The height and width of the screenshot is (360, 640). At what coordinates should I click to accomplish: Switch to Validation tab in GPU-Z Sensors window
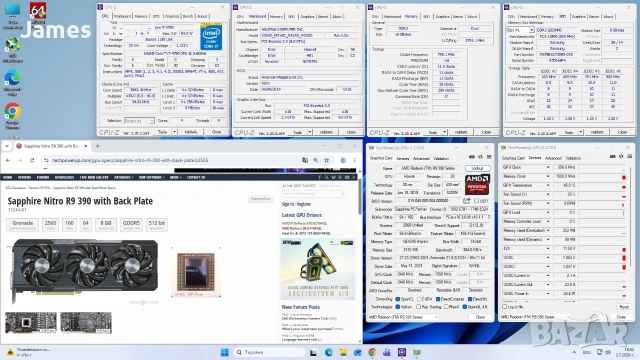pyautogui.click(x=573, y=158)
